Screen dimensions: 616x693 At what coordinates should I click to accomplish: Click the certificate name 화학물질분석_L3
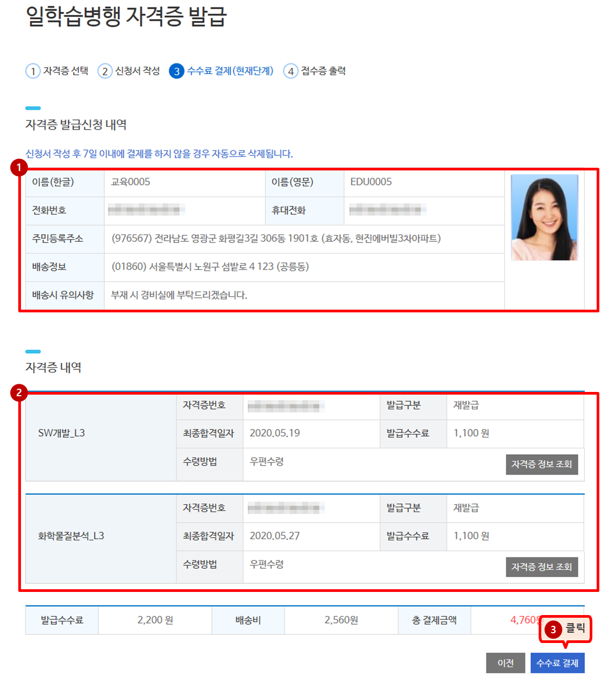(71, 535)
